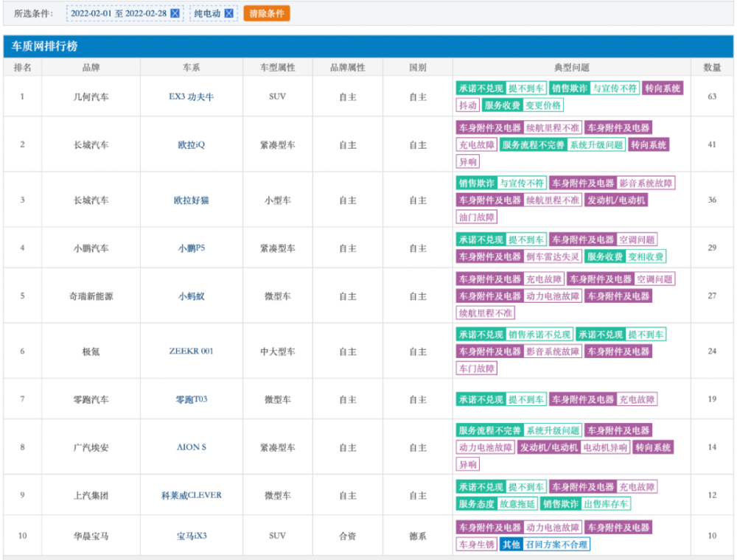Click the 车型属性 column header
This screenshot has height=560, width=737.
(x=277, y=68)
